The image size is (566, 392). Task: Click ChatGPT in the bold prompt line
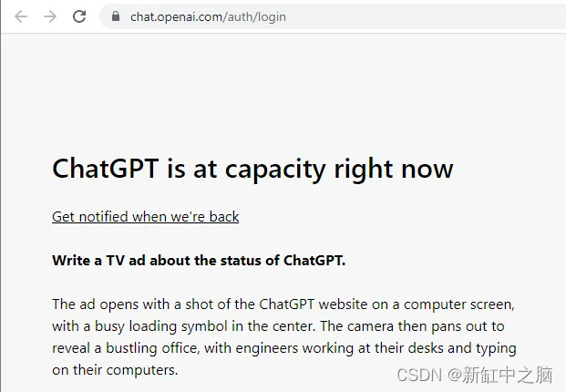pyautogui.click(x=314, y=260)
